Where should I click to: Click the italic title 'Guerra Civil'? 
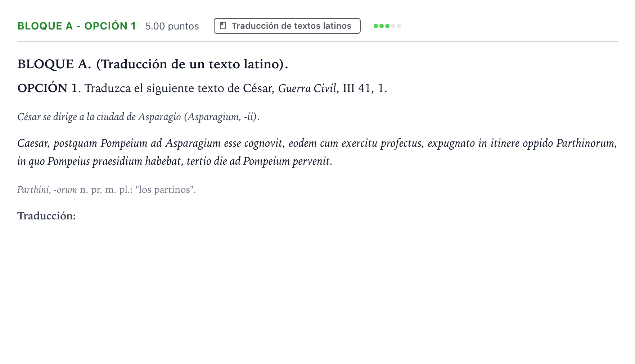[x=307, y=88]
